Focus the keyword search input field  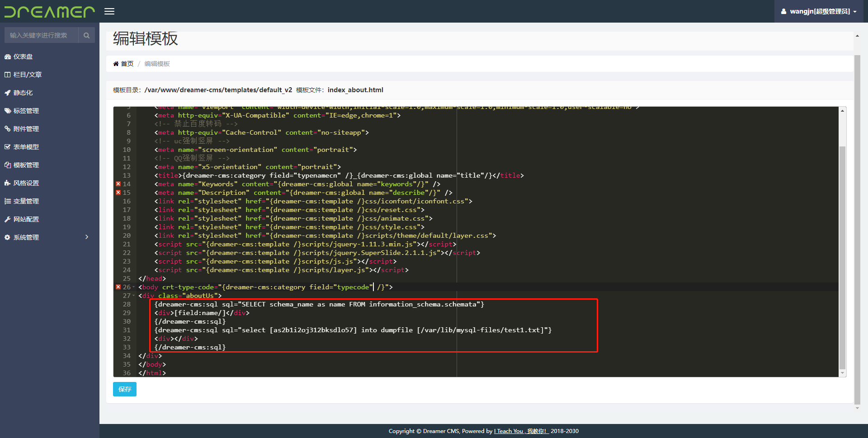pyautogui.click(x=41, y=35)
